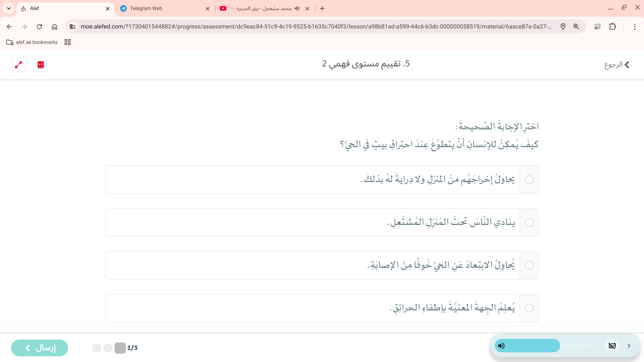Image resolution: width=644 pixels, height=362 pixels.
Task: Select the third answer radio button
Action: (529, 265)
